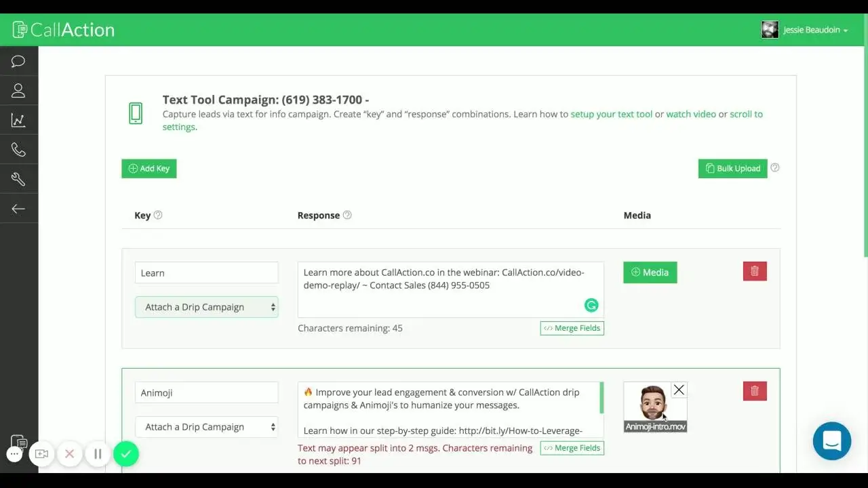
Task: Click the help icon next to Bulk Upload
Action: [x=775, y=167]
